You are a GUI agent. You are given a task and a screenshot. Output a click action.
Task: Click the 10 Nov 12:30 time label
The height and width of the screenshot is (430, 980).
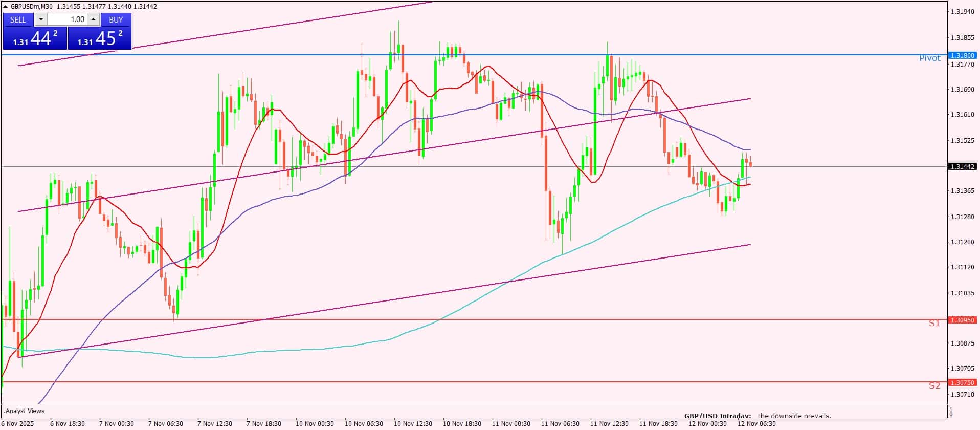point(413,423)
